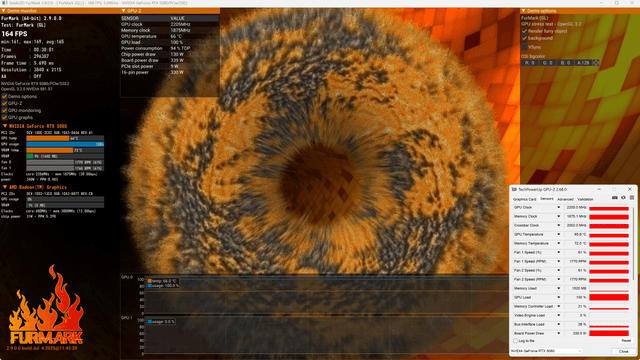The image size is (640, 360).
Task: Click blue GPU usage bar for RTX 5080
Action: pos(65,144)
